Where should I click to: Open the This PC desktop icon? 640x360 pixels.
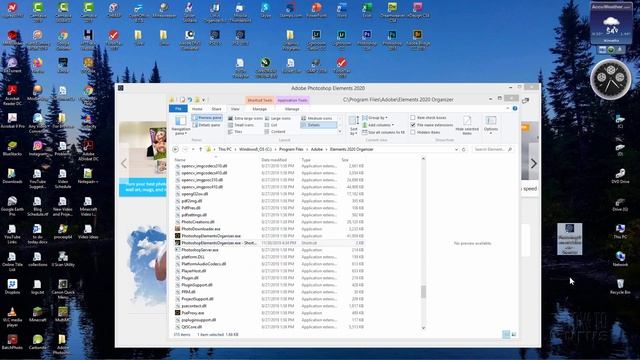(620, 231)
